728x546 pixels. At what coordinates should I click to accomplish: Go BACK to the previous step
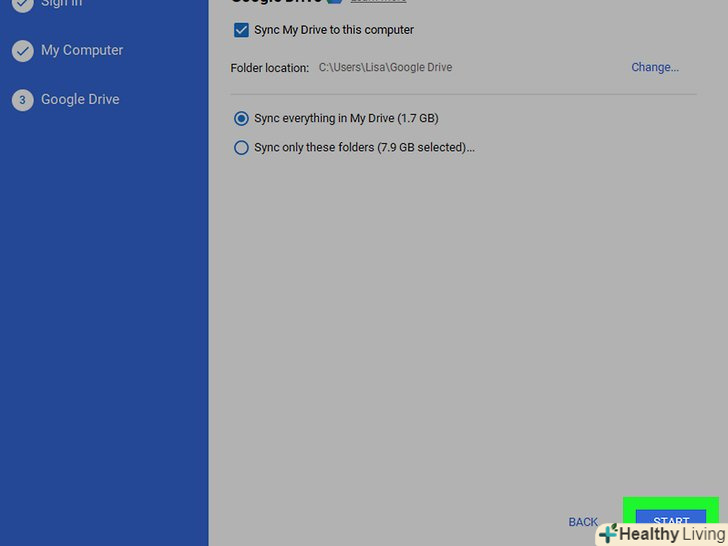(x=583, y=522)
